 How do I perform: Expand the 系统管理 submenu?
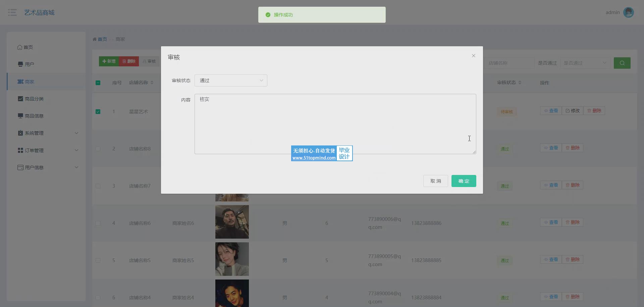(46, 133)
